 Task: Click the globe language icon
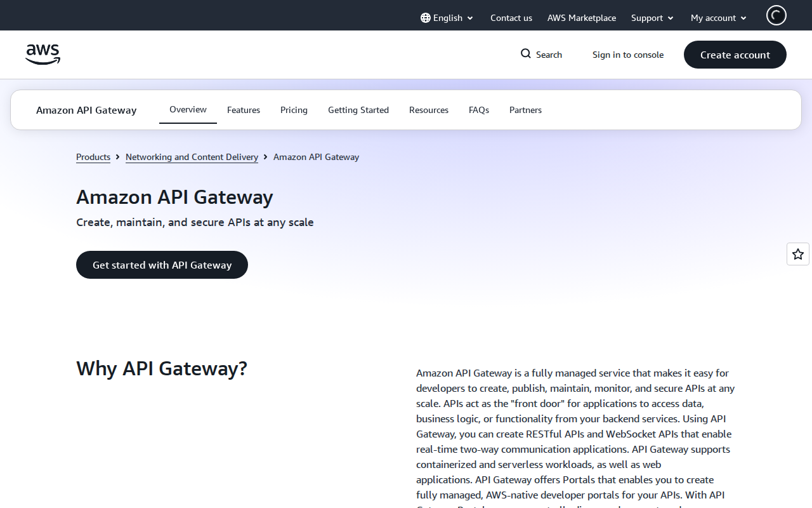pyautogui.click(x=426, y=18)
